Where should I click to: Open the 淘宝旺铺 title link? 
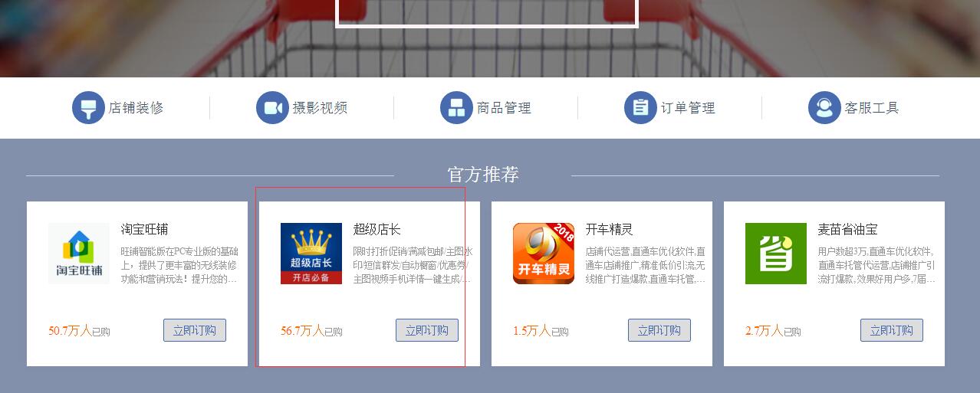pyautogui.click(x=144, y=229)
